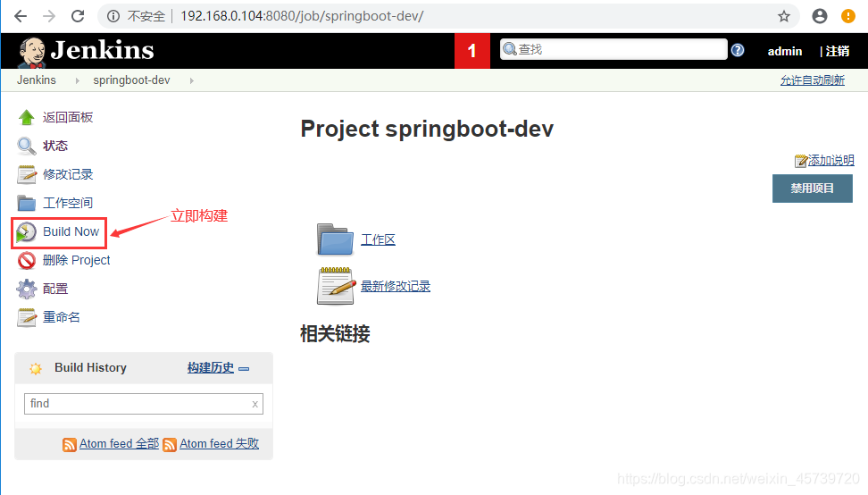Viewport: 868px width, 495px height.
Task: Click the site info icon in address bar
Action: click(x=113, y=16)
